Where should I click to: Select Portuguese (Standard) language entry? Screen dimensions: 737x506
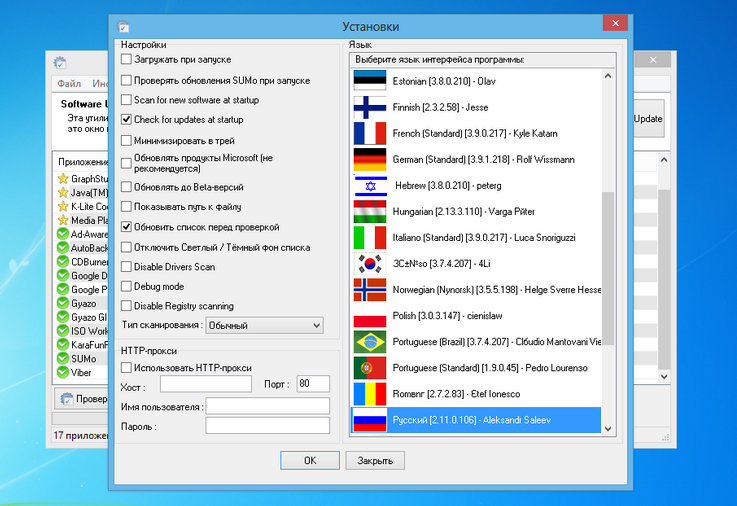(476, 368)
